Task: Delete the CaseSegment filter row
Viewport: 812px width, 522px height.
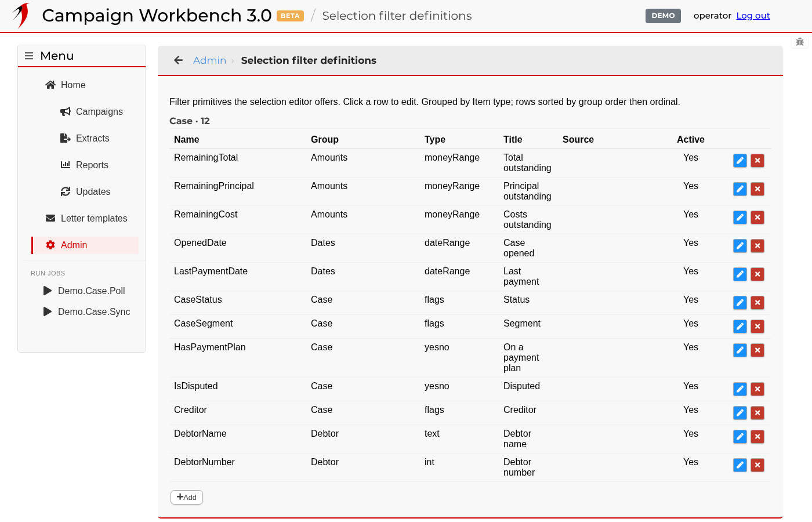Action: click(757, 327)
